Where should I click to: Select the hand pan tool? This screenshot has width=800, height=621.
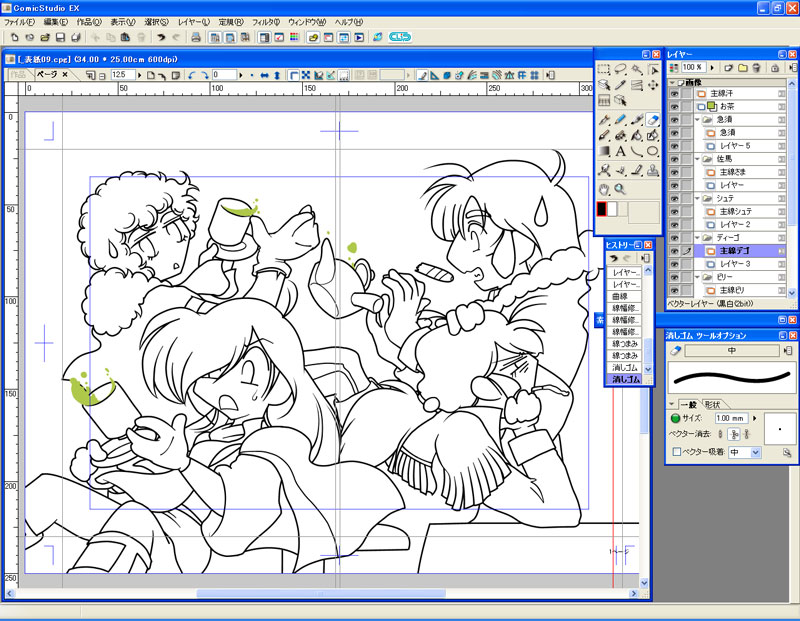tap(605, 189)
